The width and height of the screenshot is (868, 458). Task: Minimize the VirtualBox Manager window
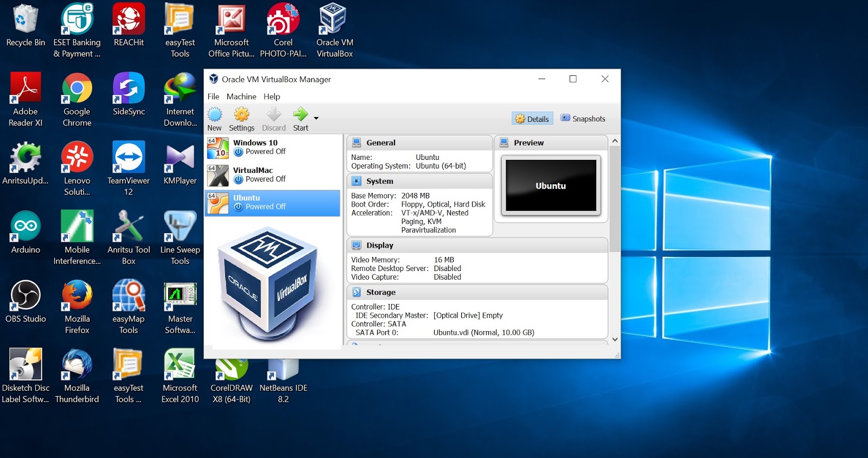[541, 79]
